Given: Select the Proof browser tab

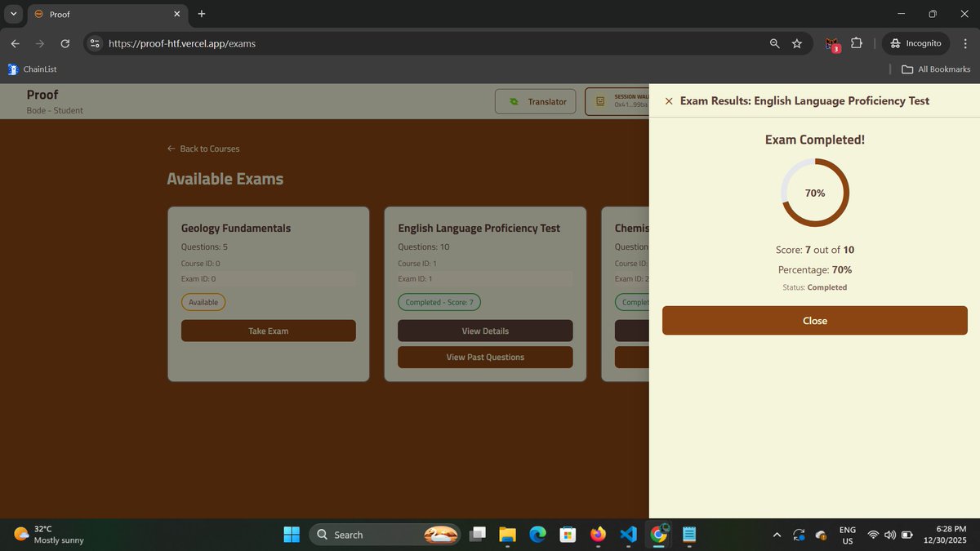Looking at the screenshot, I should (106, 14).
